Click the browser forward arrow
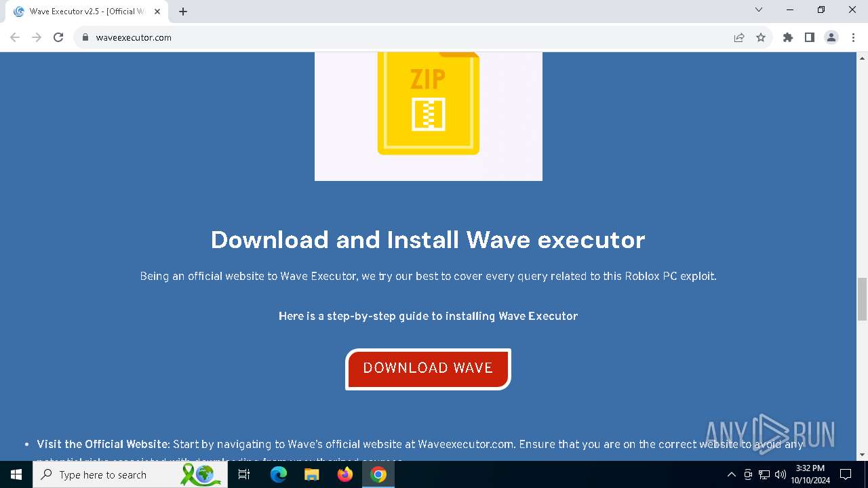 tap(37, 37)
